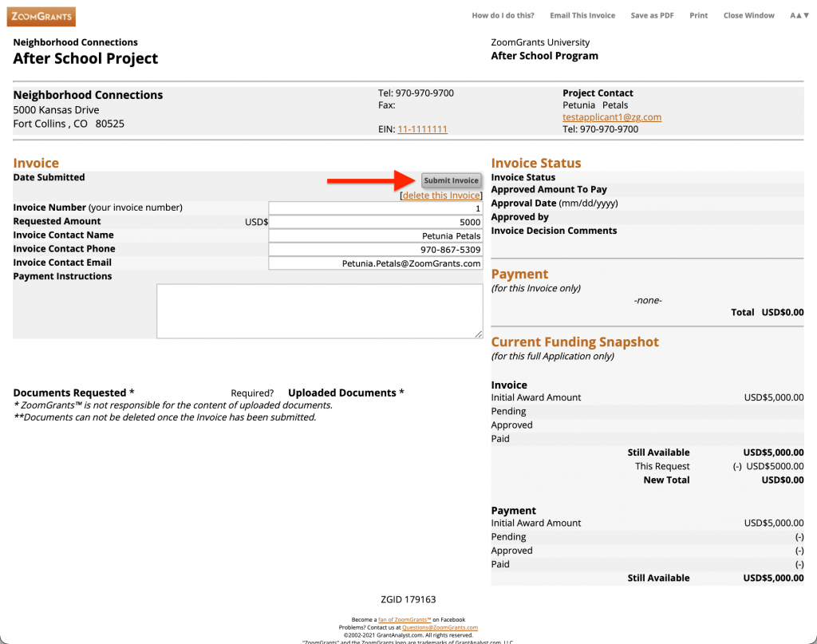Viewport: 817px width, 644px height.
Task: Select Save as PDF
Action: pos(653,16)
